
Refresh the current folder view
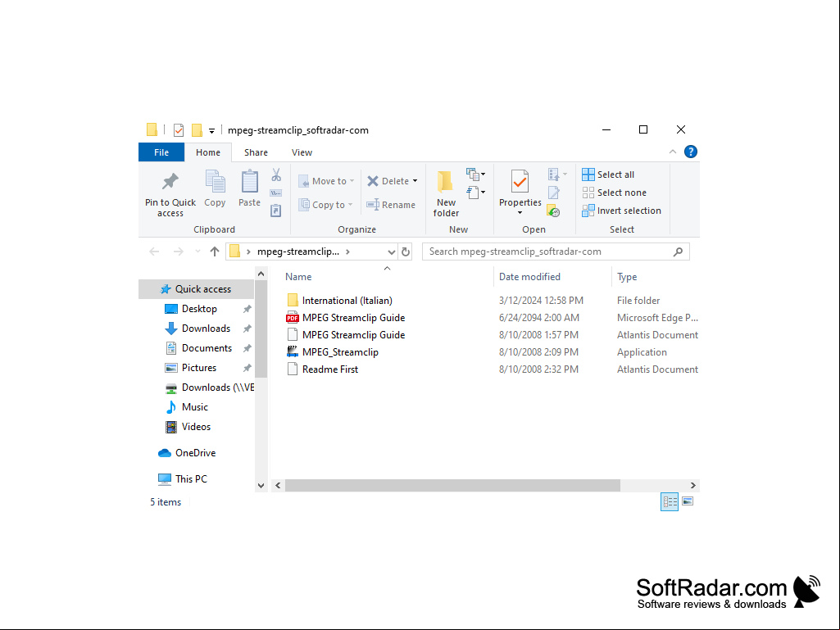coord(406,252)
